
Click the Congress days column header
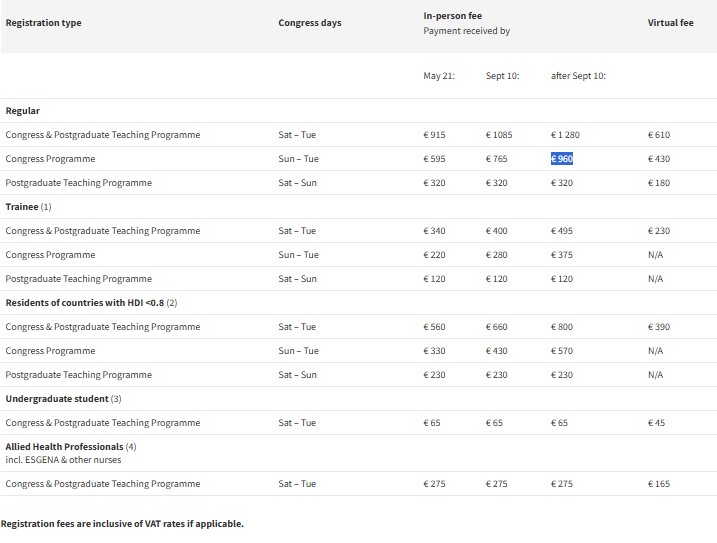point(309,23)
